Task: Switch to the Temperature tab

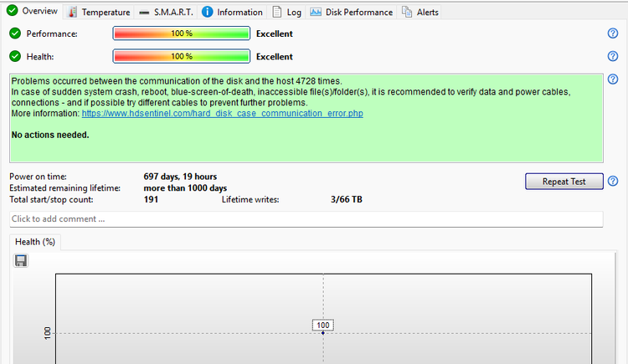Action: point(99,13)
